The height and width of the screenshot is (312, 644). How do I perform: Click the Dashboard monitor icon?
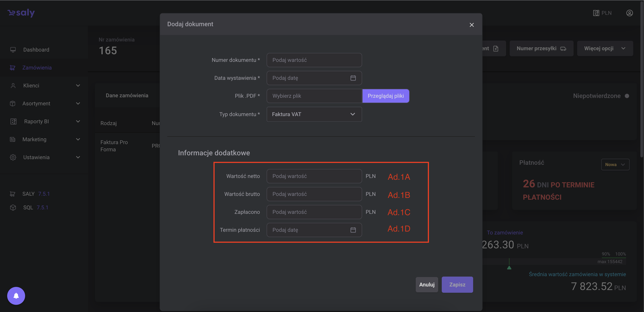point(13,50)
